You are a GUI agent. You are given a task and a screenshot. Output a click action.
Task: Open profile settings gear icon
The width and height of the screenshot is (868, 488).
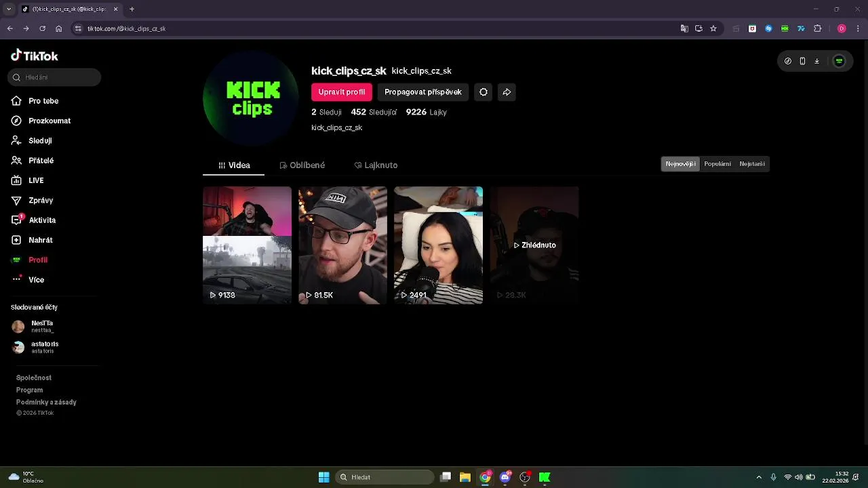[x=484, y=92]
